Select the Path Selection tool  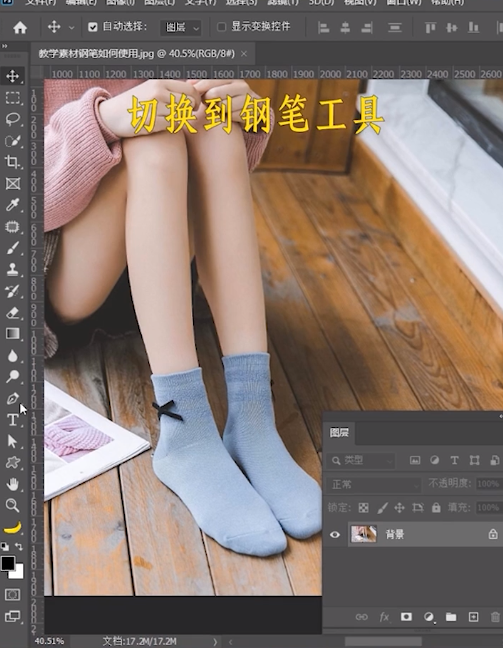12,441
